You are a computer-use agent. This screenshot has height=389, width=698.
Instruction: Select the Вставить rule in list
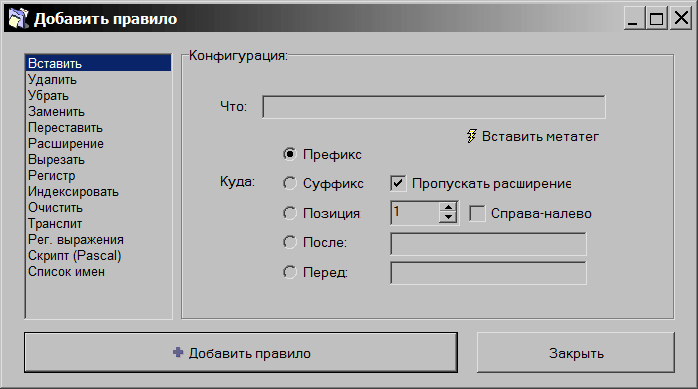coord(98,63)
